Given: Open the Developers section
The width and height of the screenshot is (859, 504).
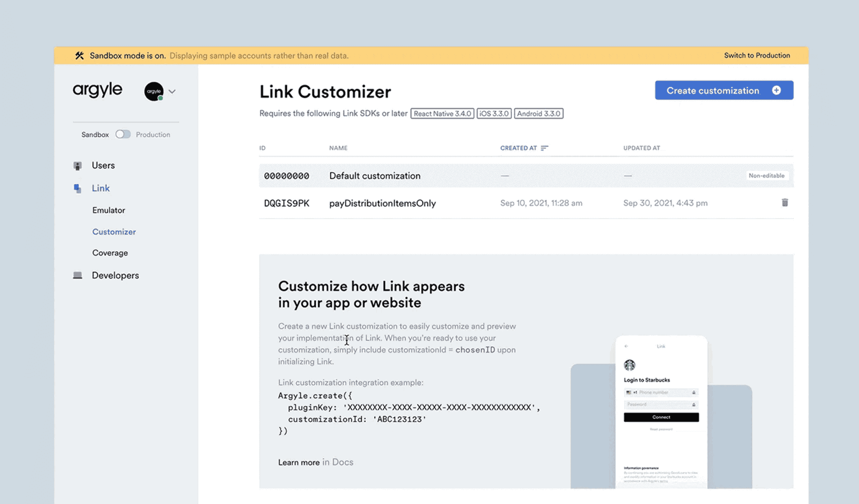Looking at the screenshot, I should pos(115,276).
